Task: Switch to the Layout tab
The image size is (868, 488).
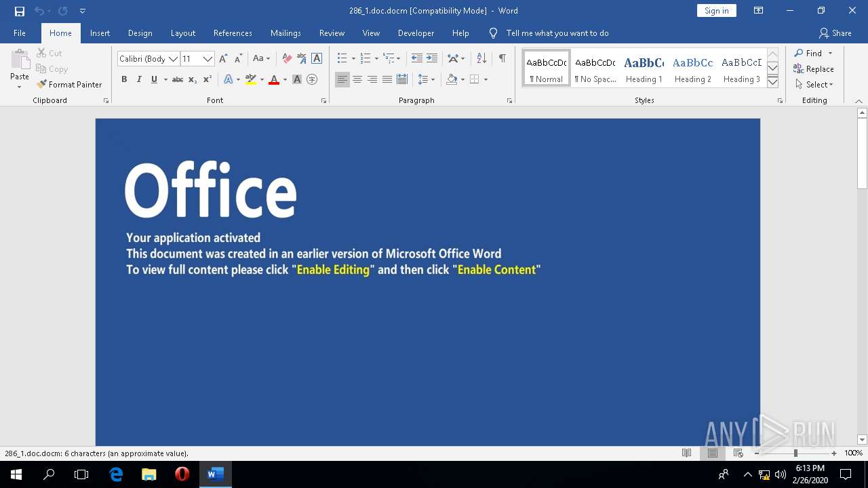Action: click(x=182, y=33)
